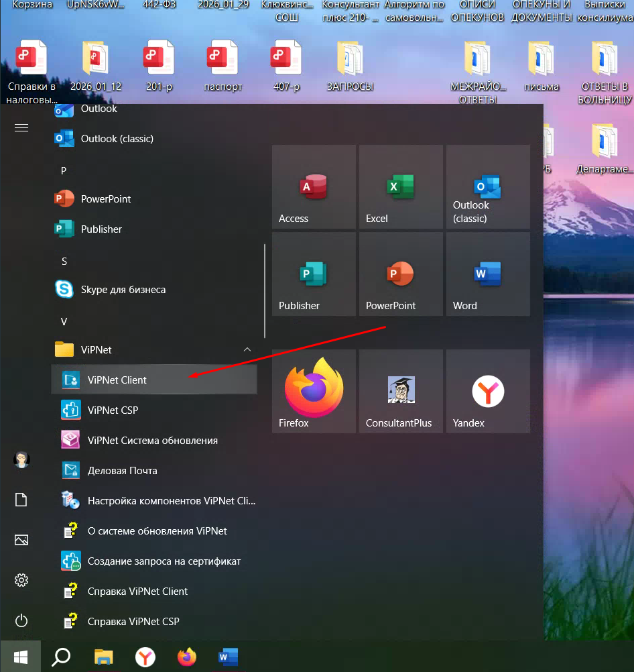634x672 pixels.
Task: Select ViPNet Client from the app list
Action: click(x=117, y=380)
